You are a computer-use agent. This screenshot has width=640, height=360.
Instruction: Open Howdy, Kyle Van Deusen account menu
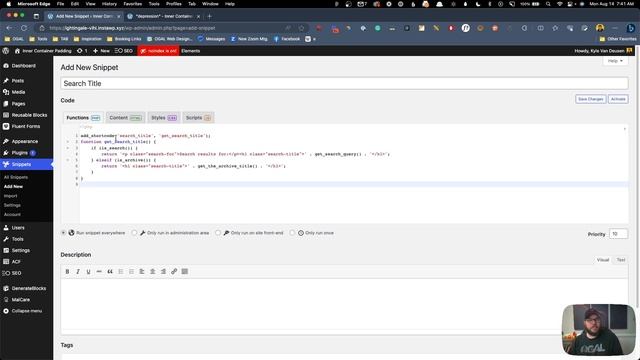coord(603,51)
